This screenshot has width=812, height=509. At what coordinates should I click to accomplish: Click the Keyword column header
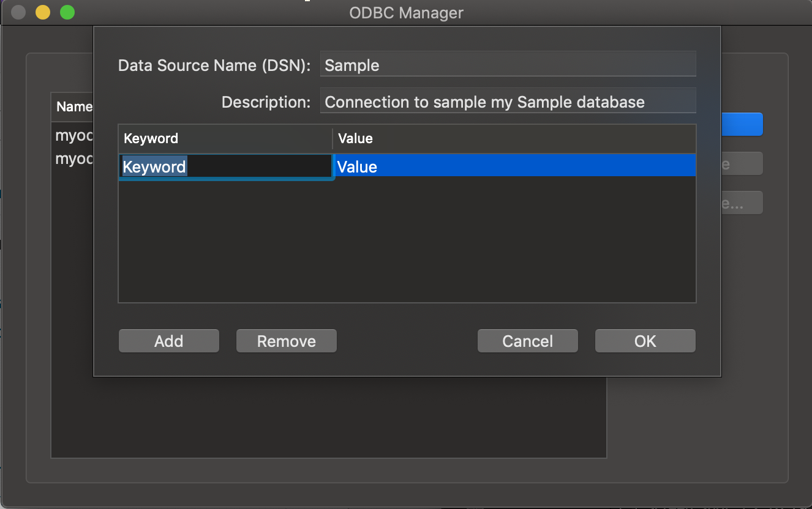pos(151,138)
